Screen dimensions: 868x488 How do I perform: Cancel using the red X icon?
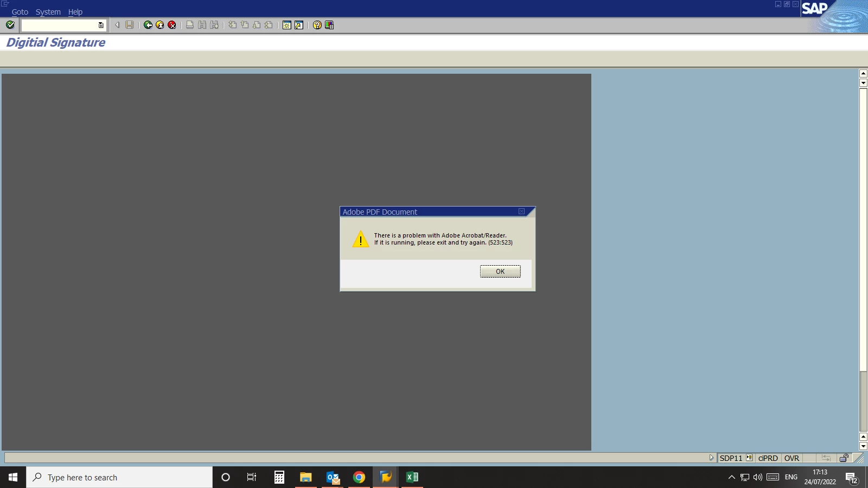tap(171, 25)
